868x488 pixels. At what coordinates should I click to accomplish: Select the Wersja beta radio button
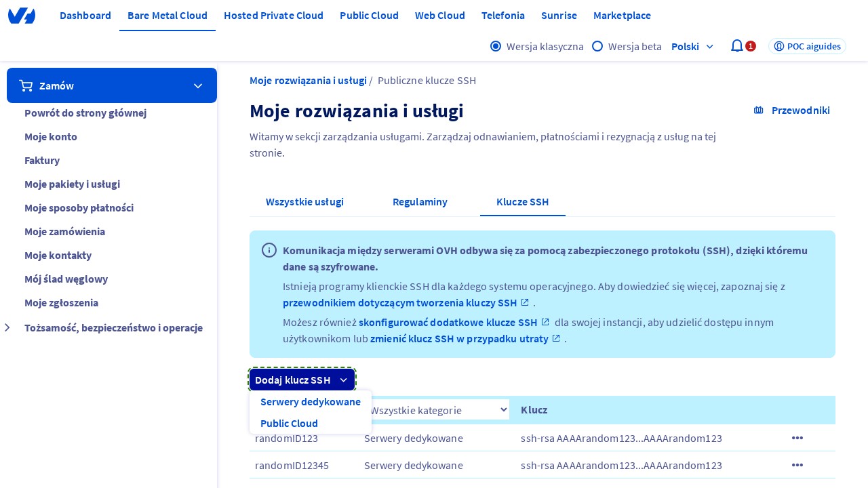click(597, 46)
